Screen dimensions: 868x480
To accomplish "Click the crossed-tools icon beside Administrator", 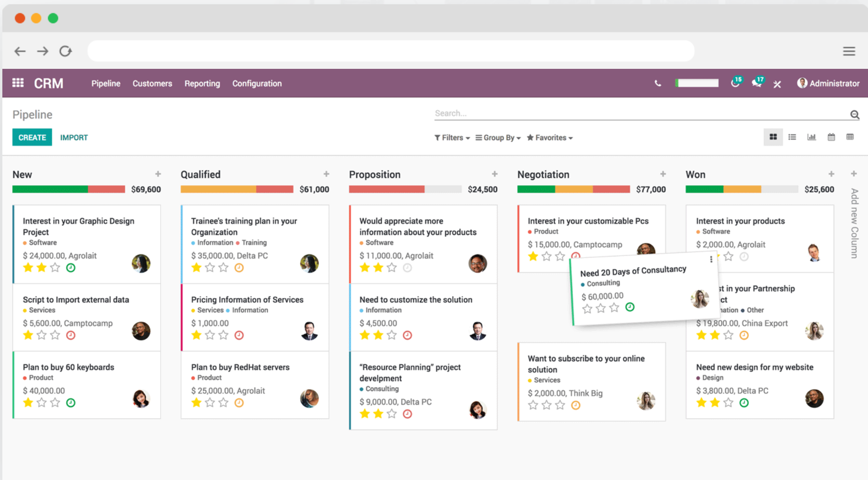I will (x=777, y=84).
